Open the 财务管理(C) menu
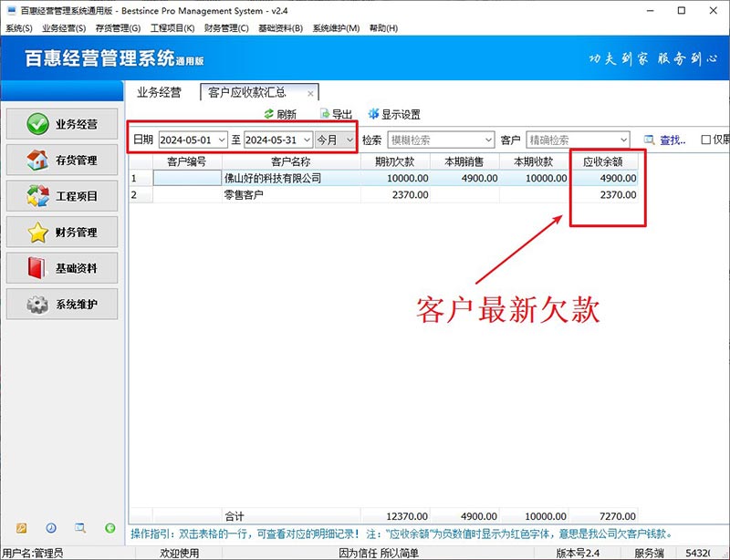The width and height of the screenshot is (730, 560). (x=226, y=28)
